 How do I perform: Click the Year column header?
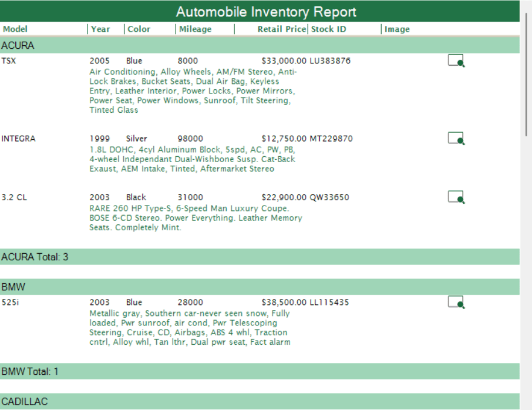100,29
